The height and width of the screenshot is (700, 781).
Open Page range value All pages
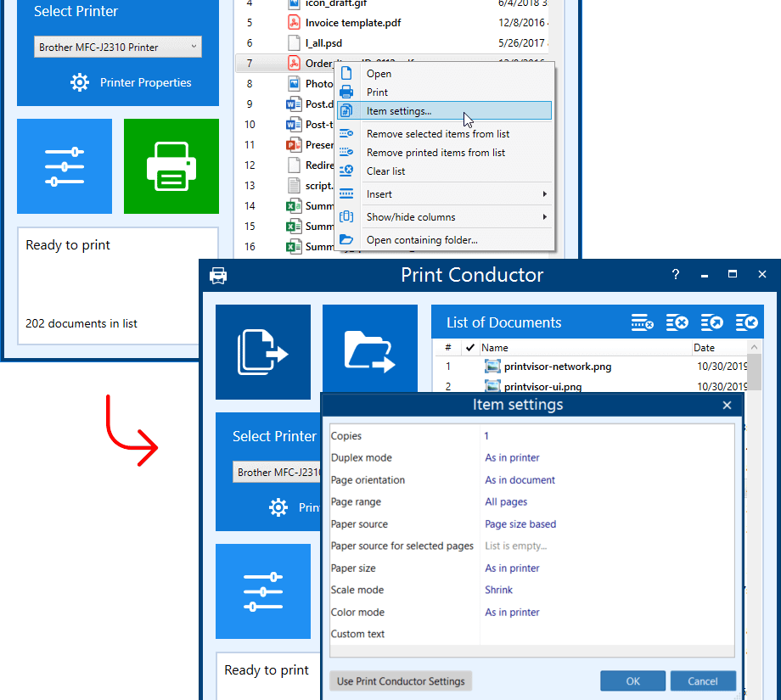pyautogui.click(x=607, y=501)
